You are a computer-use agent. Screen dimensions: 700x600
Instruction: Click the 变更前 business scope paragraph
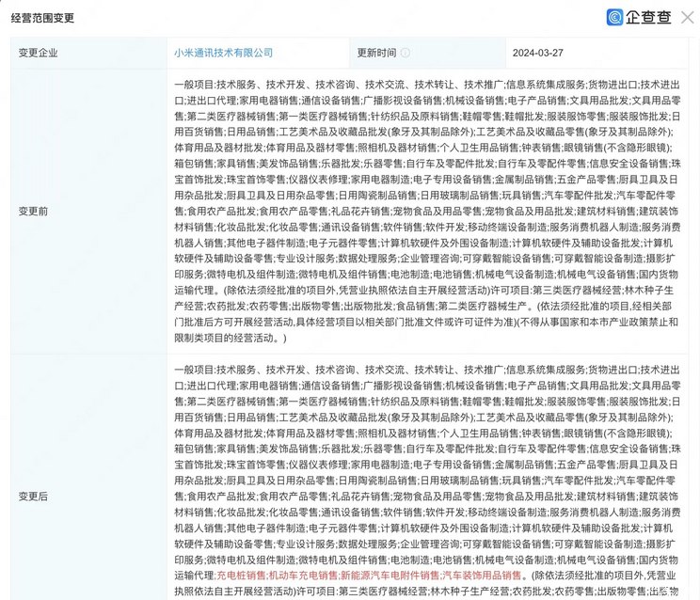click(425, 211)
